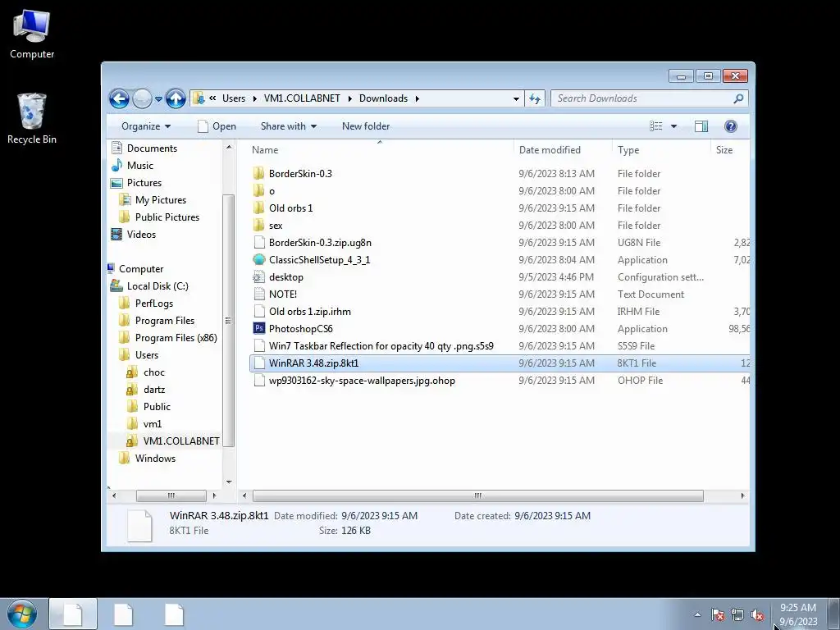The width and height of the screenshot is (840, 630).
Task: Change the view with the view icon
Action: [655, 126]
